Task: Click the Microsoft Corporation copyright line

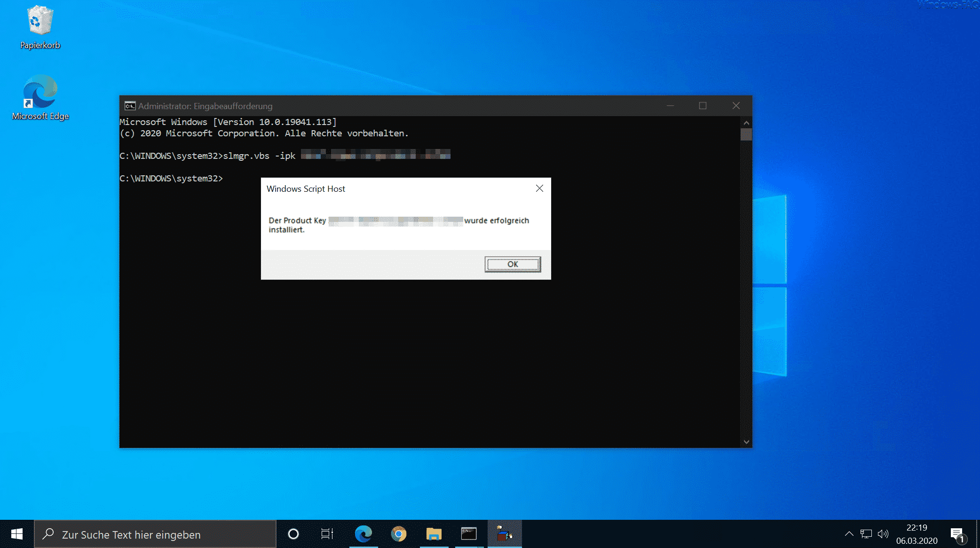Action: (264, 133)
